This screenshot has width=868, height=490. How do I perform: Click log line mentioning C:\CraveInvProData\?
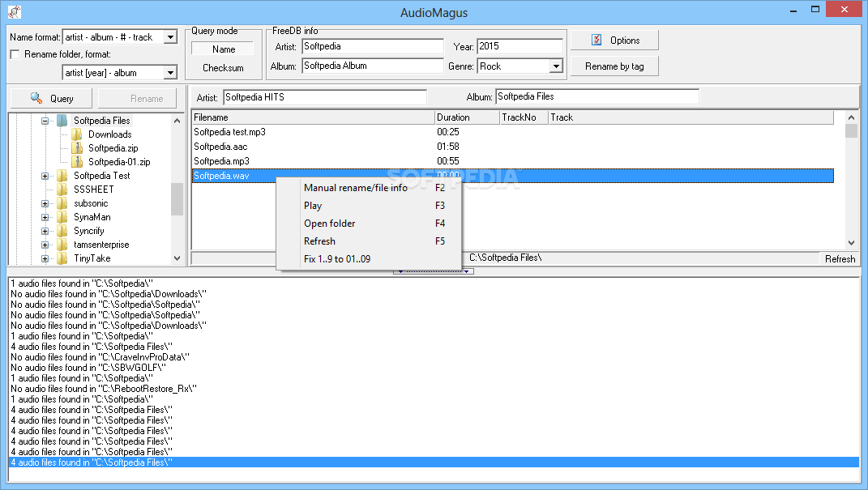pyautogui.click(x=100, y=356)
